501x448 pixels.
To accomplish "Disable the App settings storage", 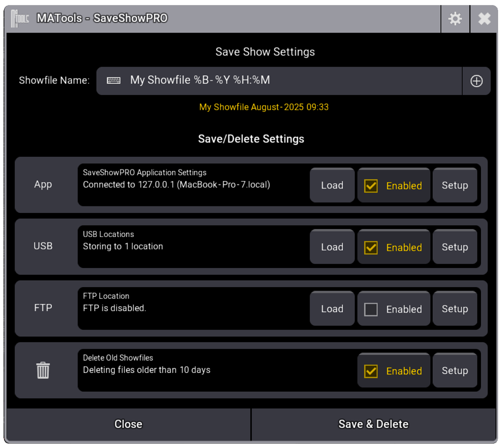I will tap(371, 185).
